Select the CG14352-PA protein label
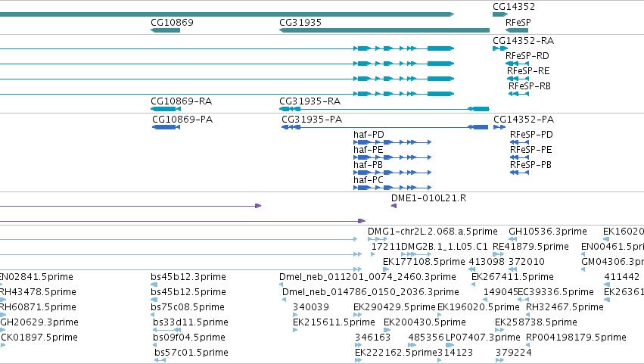The image size is (644, 364). pyautogui.click(x=524, y=120)
